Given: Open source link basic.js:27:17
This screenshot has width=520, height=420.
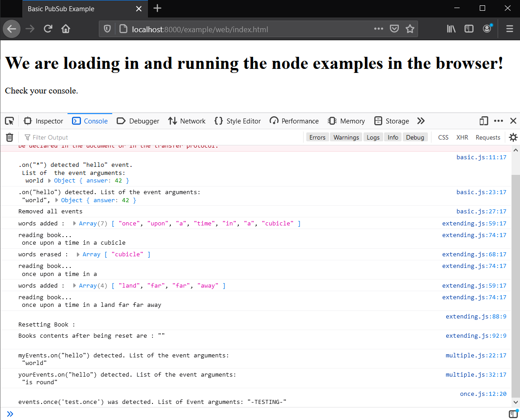Looking at the screenshot, I should [481, 211].
